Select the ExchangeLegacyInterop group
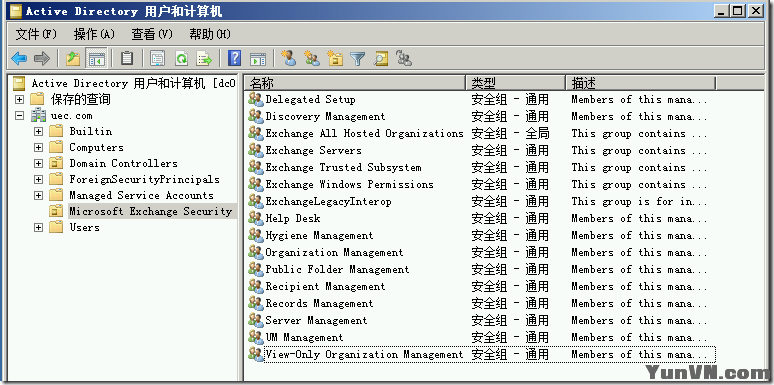Screen dimensions: 774x385 point(328,201)
